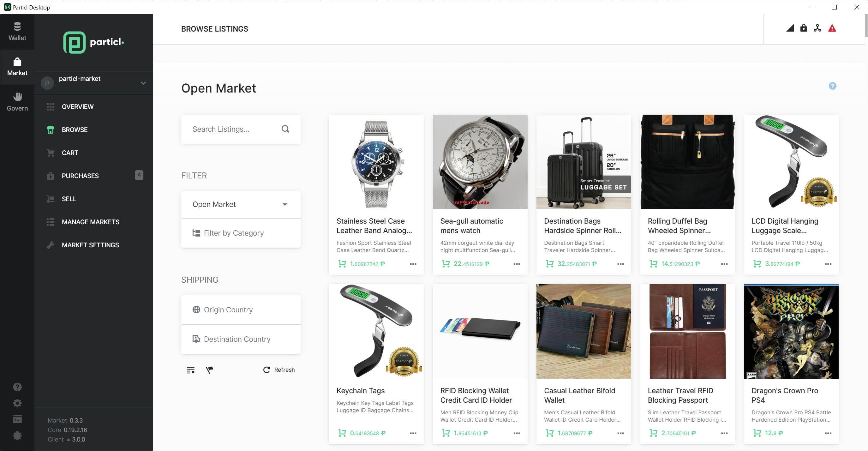Click the signal strength status icon

[790, 28]
